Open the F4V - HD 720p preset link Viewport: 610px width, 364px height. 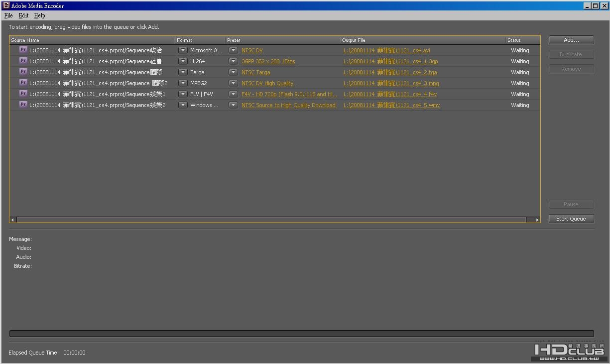(289, 94)
